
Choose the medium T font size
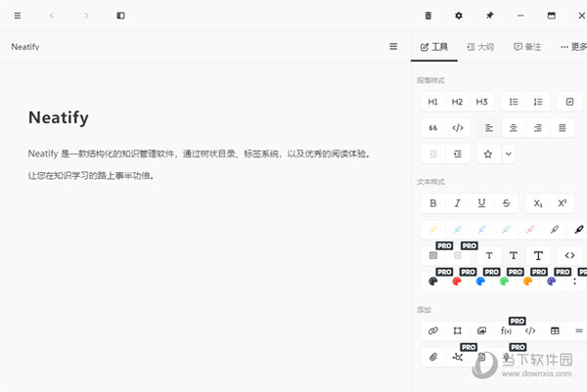(x=514, y=255)
